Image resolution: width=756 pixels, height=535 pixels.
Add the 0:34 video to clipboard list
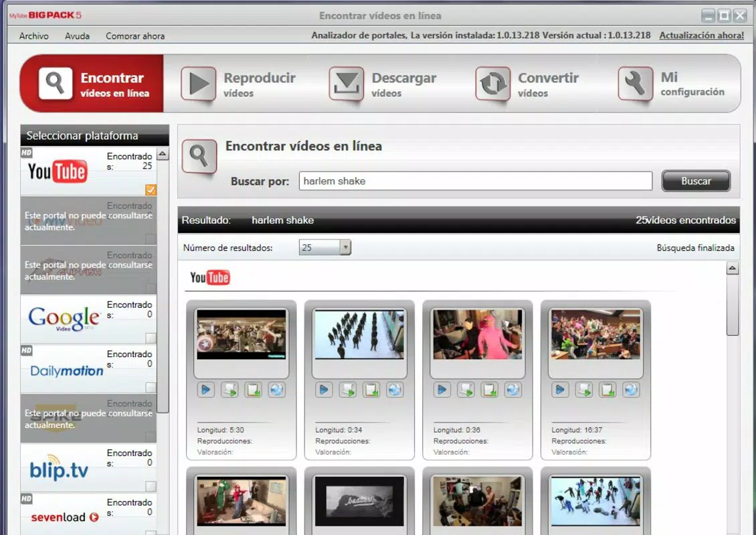click(371, 389)
